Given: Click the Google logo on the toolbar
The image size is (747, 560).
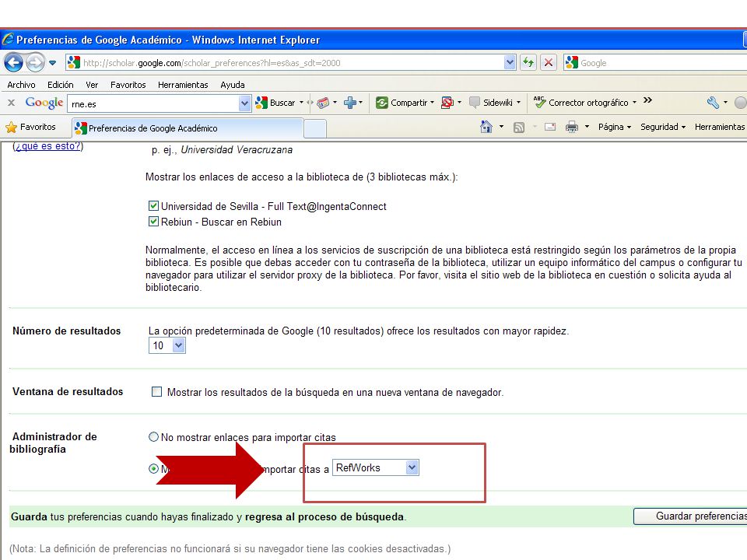Looking at the screenshot, I should (44, 103).
